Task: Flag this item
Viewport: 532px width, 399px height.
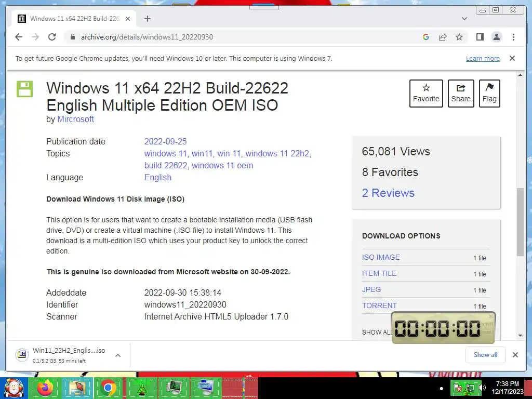Action: pos(489,94)
